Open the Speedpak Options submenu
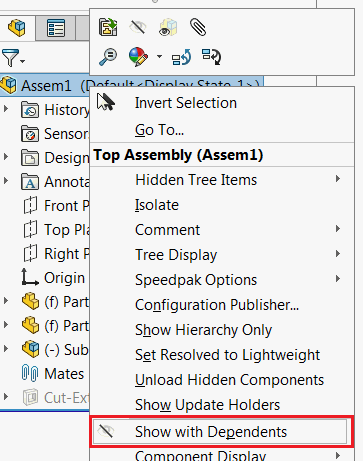363x461 pixels. click(222, 280)
